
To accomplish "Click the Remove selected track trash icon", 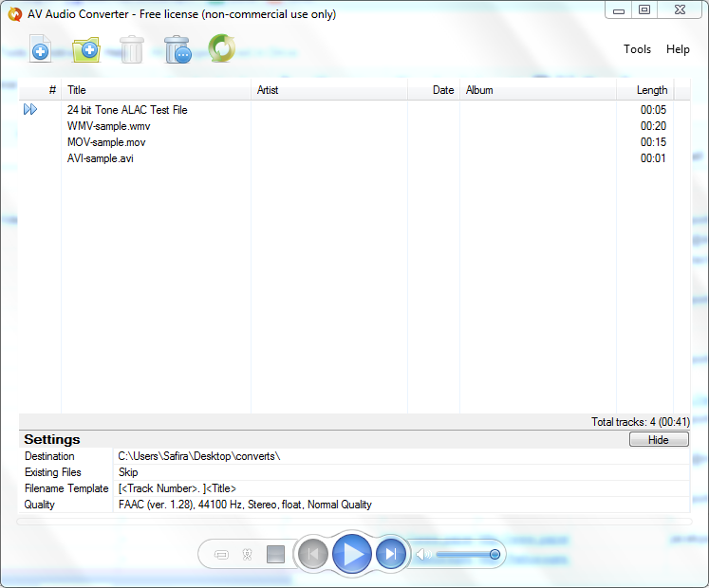I will click(x=132, y=49).
